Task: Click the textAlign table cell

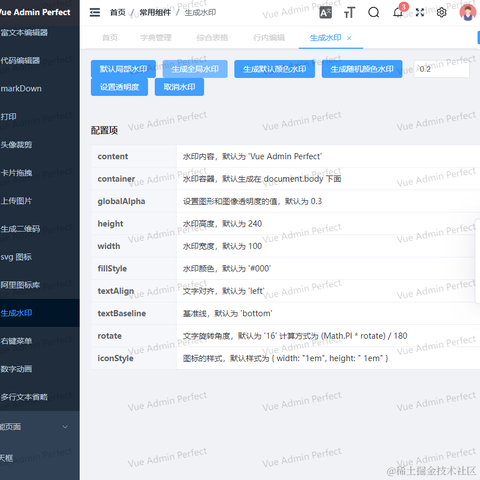Action: (134, 291)
